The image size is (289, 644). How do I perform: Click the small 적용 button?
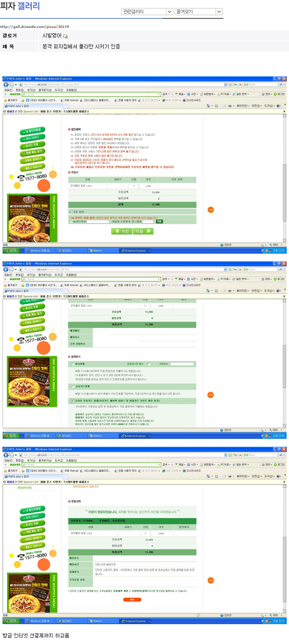coord(159,221)
